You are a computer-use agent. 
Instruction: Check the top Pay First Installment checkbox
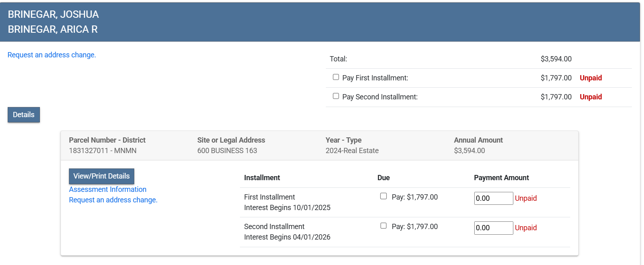(x=336, y=77)
